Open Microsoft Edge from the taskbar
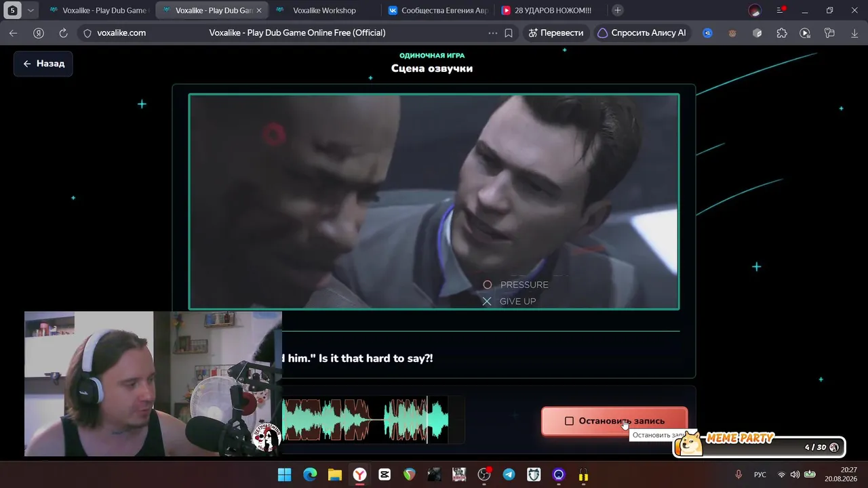 coord(309,474)
